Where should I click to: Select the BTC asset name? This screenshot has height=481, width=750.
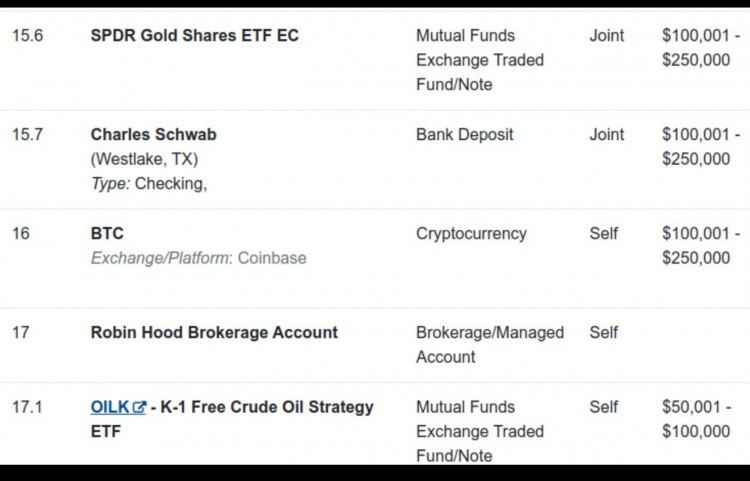point(107,233)
